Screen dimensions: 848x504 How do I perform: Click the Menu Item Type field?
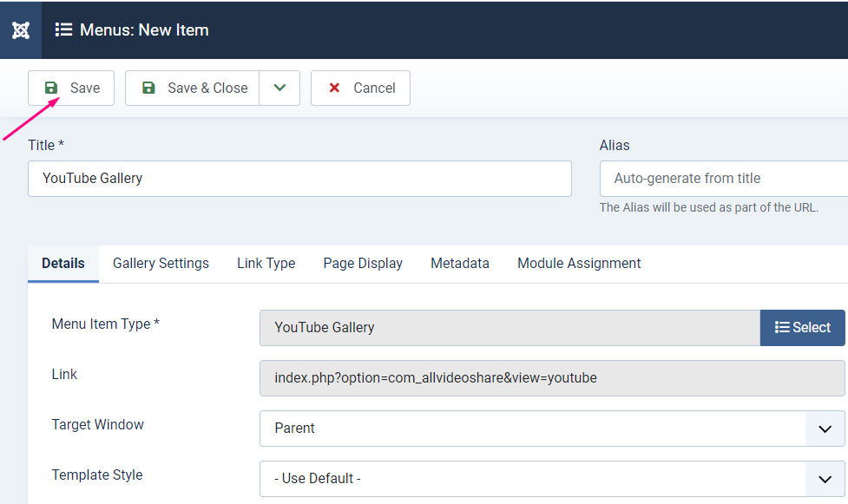(510, 328)
